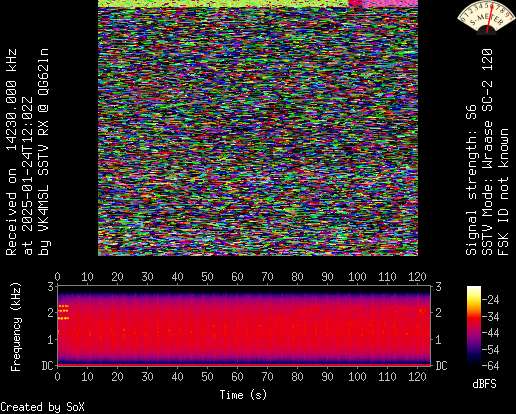Click the 60 tick on the top time axis

(237, 277)
